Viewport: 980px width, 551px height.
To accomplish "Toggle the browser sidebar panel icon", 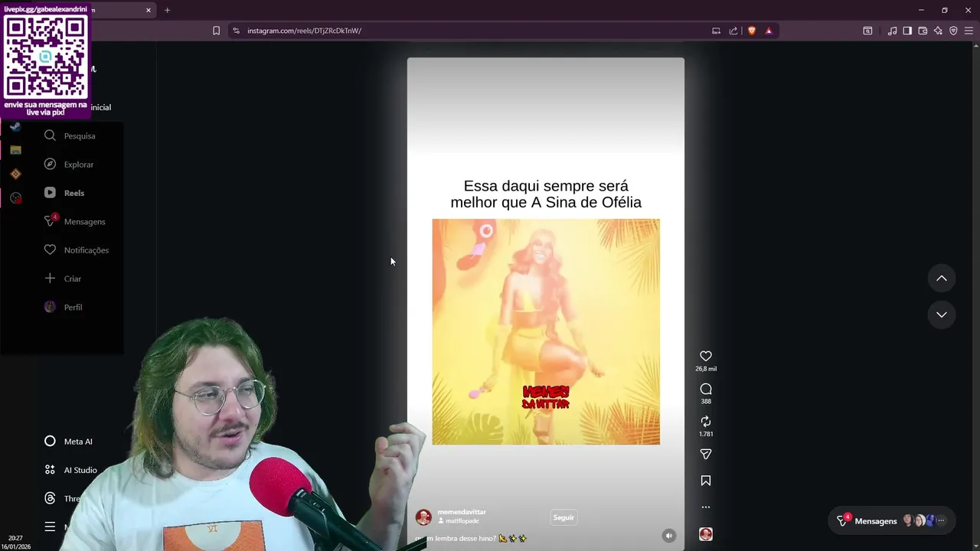I will [907, 31].
